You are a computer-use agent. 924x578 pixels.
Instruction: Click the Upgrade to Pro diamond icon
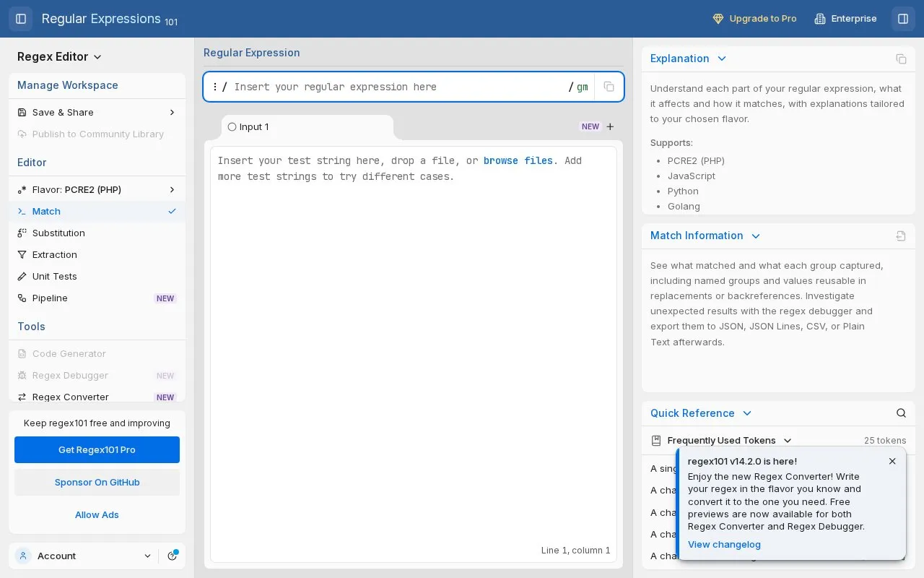coord(718,19)
